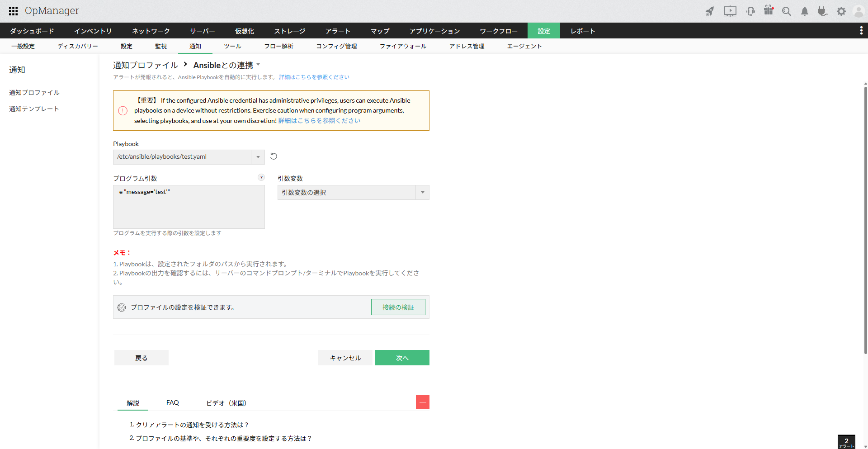Click the plug integrations icon
The image size is (868, 449).
[822, 11]
